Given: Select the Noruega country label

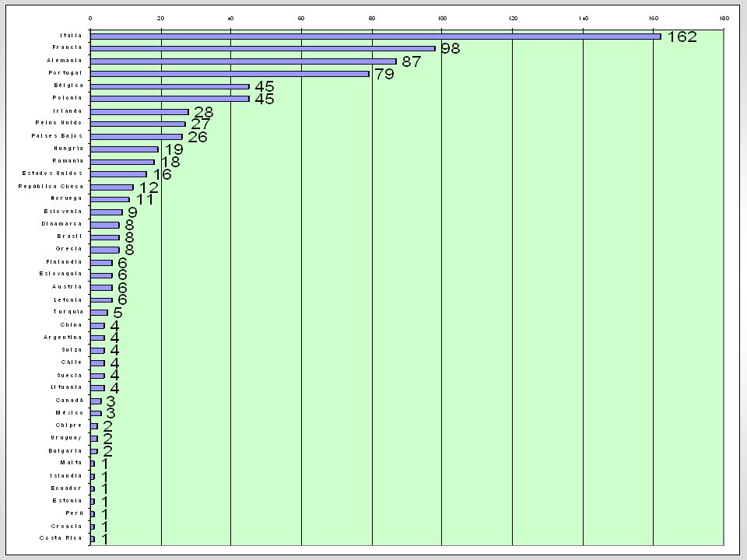Looking at the screenshot, I should click(x=67, y=198).
